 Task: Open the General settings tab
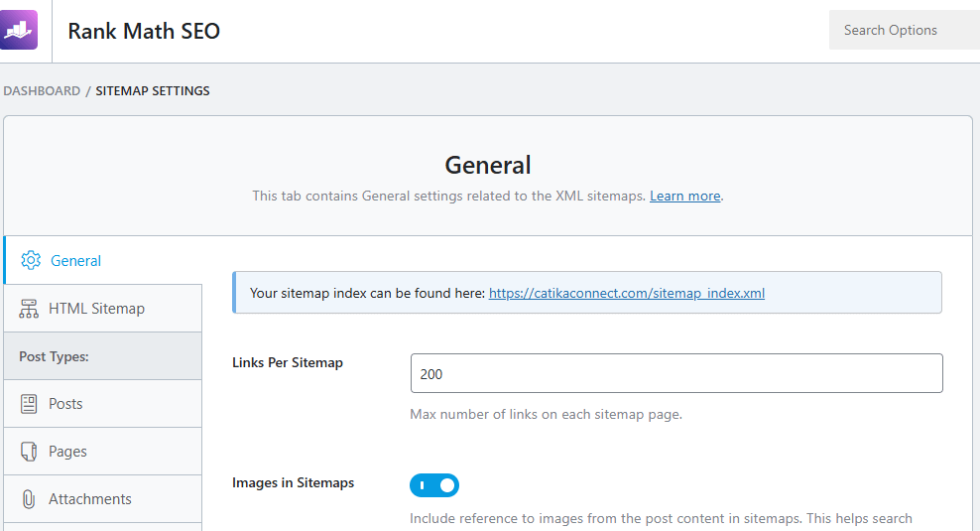[x=75, y=261]
